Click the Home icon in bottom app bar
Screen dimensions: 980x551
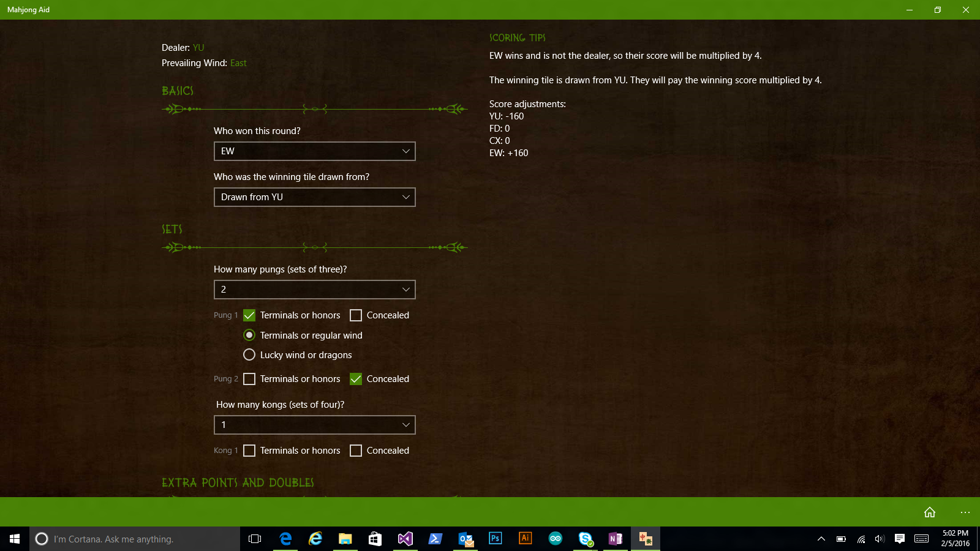coord(929,512)
